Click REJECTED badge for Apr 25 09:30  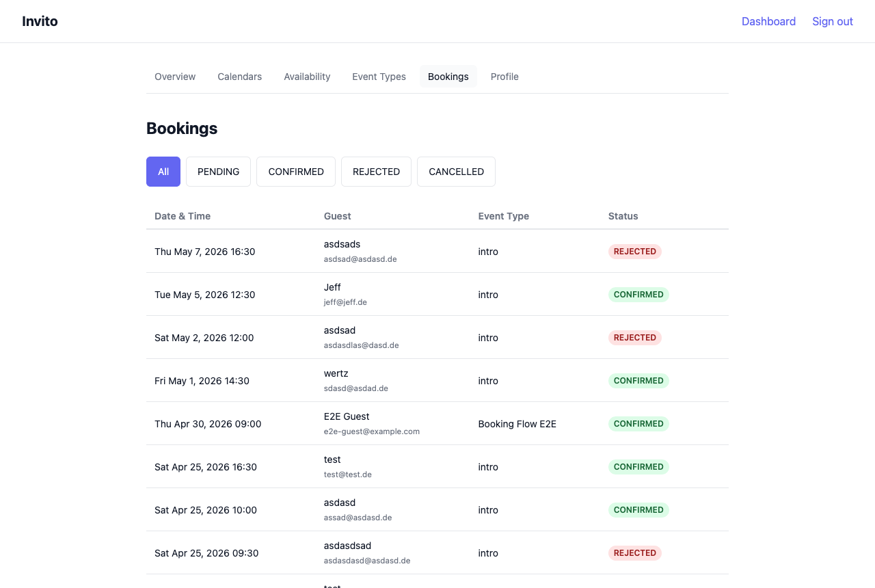point(635,553)
